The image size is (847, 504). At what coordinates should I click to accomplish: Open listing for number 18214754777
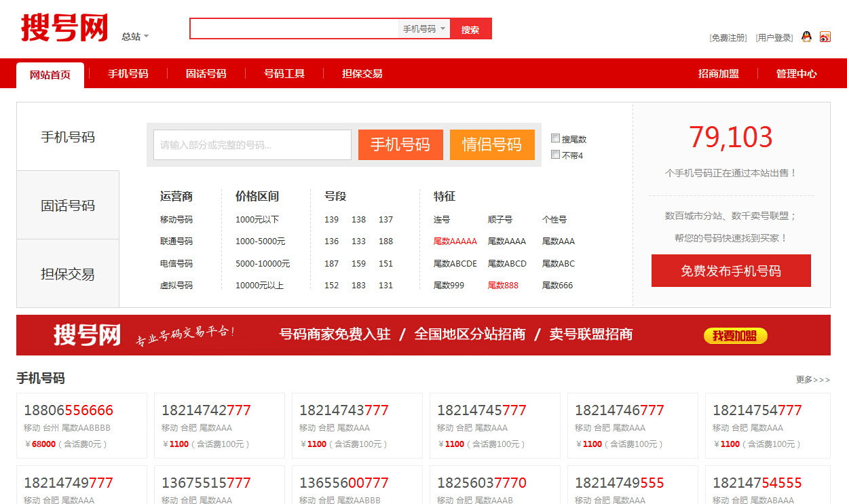[757, 410]
